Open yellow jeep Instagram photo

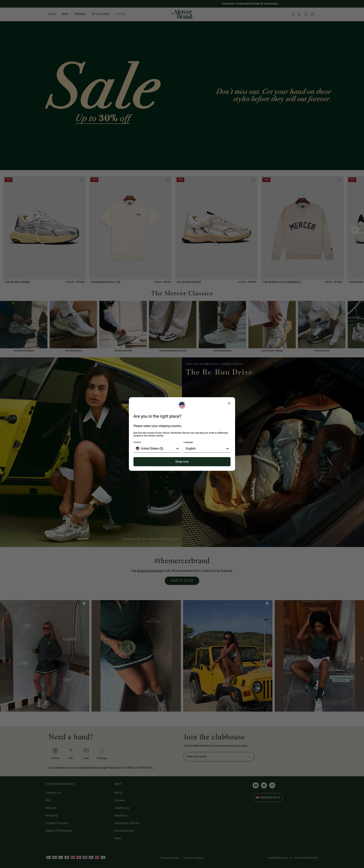tap(228, 656)
